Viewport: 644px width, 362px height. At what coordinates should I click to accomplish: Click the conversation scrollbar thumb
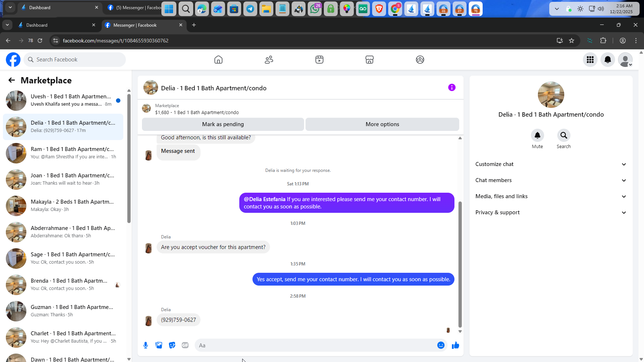coord(460,264)
